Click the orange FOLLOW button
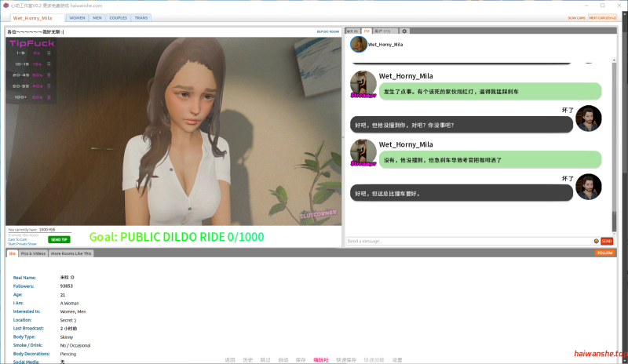The image size is (628, 364). pos(604,253)
